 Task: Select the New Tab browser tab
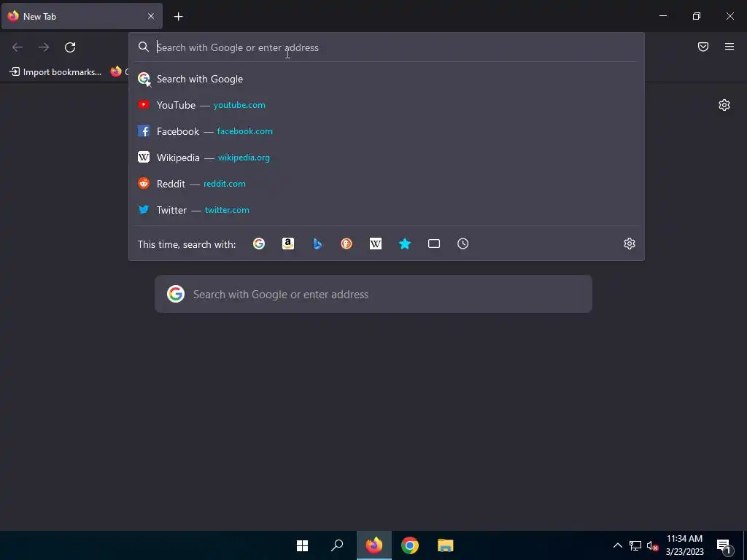click(82, 16)
